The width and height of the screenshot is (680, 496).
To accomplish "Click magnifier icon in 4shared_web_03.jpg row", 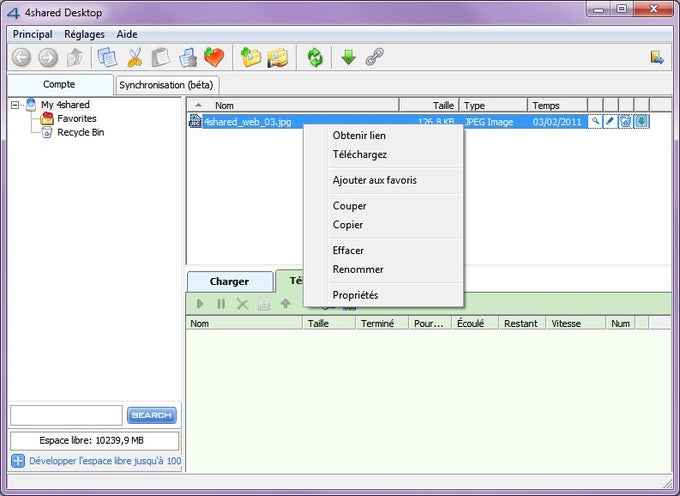I will pos(595,121).
